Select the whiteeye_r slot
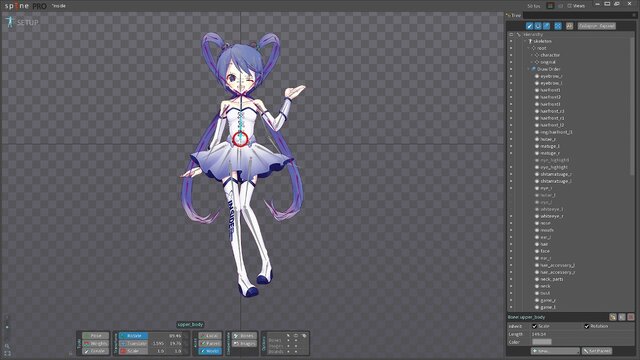 coord(552,216)
